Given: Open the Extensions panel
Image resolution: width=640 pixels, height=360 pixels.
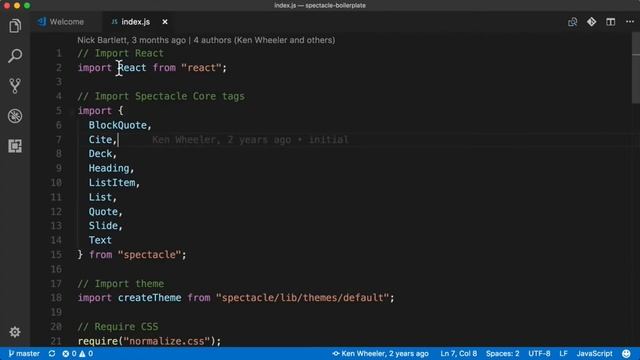Looking at the screenshot, I should pos(15,146).
